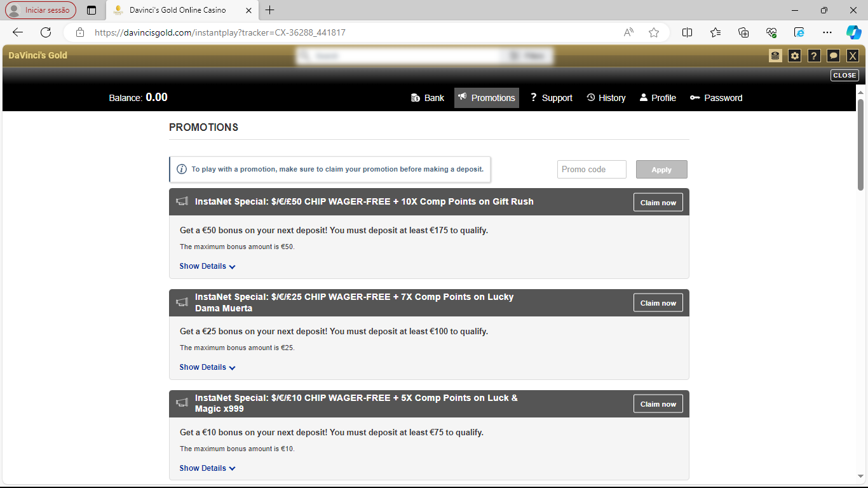868x488 pixels.
Task: Click the Copilot icon in Edge toolbar
Action: (853, 32)
